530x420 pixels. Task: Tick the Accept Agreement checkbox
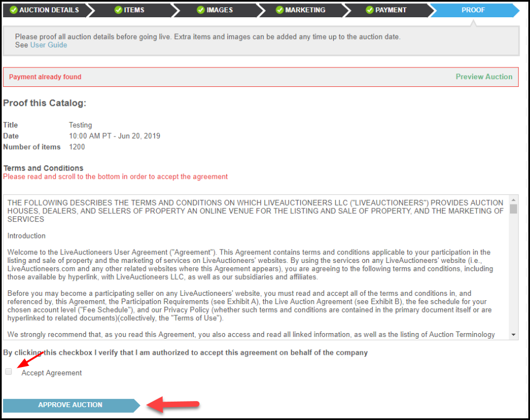click(8, 372)
